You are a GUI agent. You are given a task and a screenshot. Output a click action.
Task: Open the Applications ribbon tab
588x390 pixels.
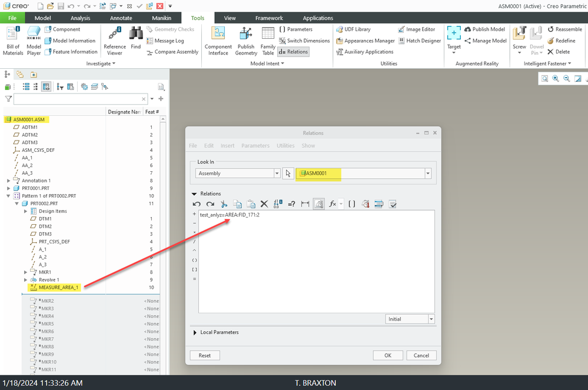pos(318,18)
